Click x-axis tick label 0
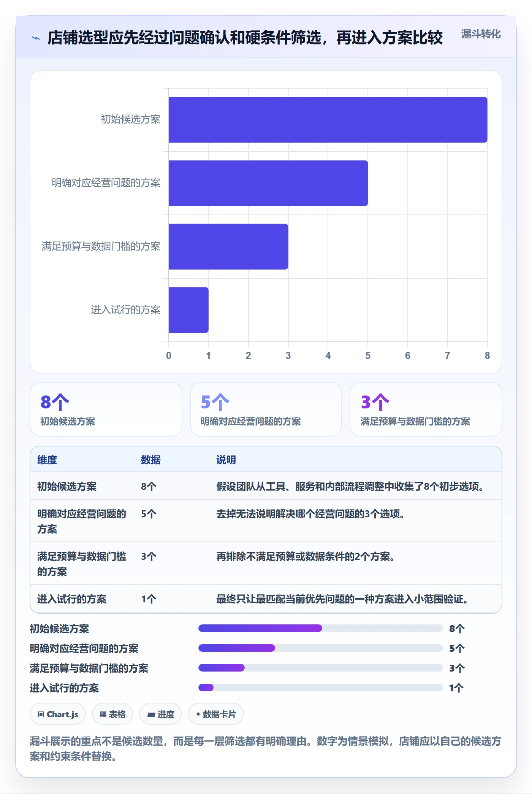The width and height of the screenshot is (532, 794). point(169,356)
